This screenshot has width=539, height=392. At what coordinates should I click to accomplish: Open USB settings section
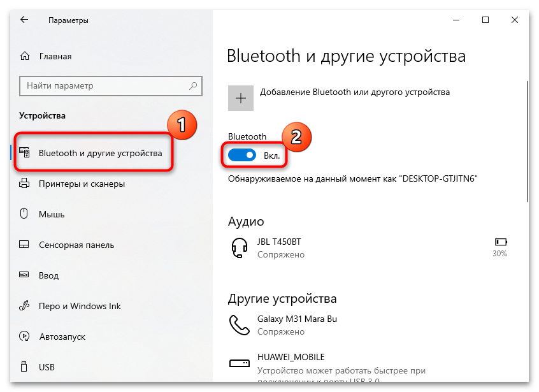(x=47, y=367)
